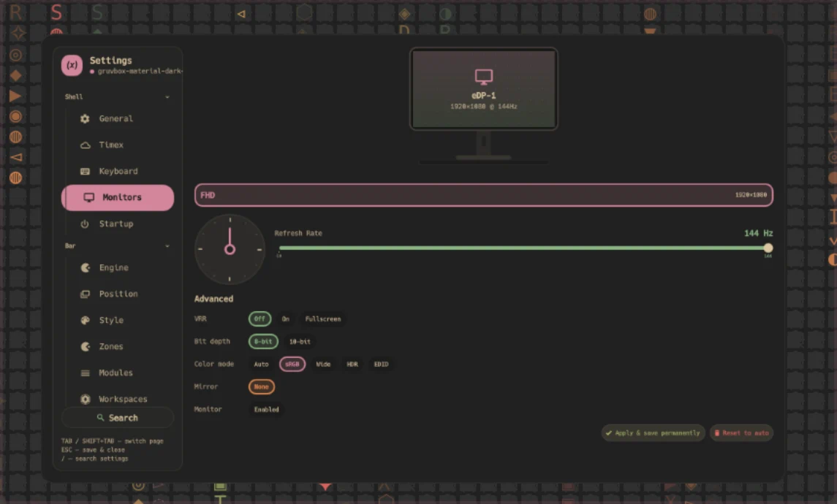Image resolution: width=837 pixels, height=504 pixels.
Task: Click Reset to auto button
Action: click(x=742, y=433)
